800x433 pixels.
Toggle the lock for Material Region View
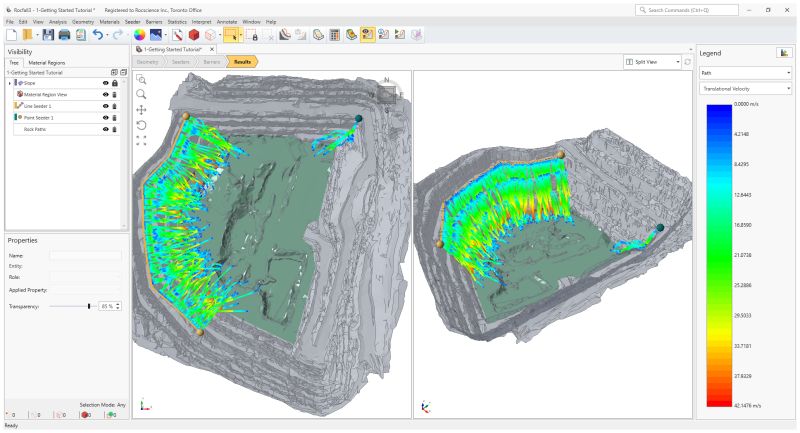click(x=115, y=94)
